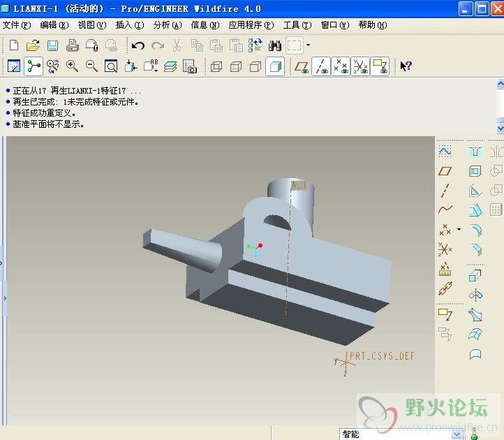The width and height of the screenshot is (504, 440).
Task: Undo the last operation
Action: coord(138,45)
